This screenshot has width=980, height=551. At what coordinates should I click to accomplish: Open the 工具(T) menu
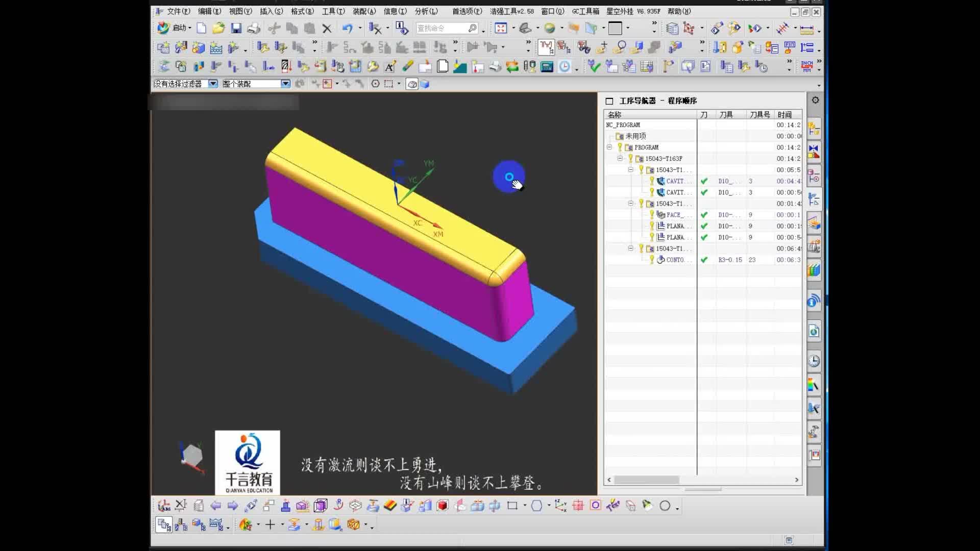point(333,11)
